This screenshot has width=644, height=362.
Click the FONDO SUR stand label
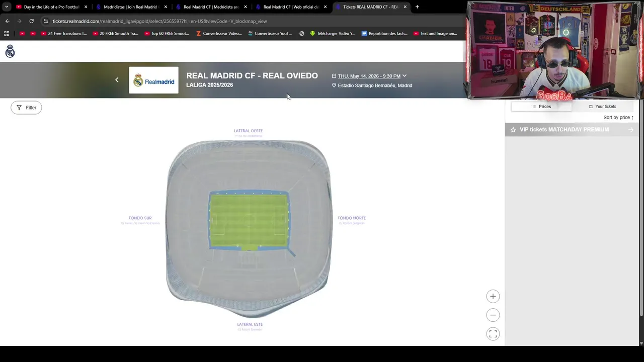click(x=140, y=218)
